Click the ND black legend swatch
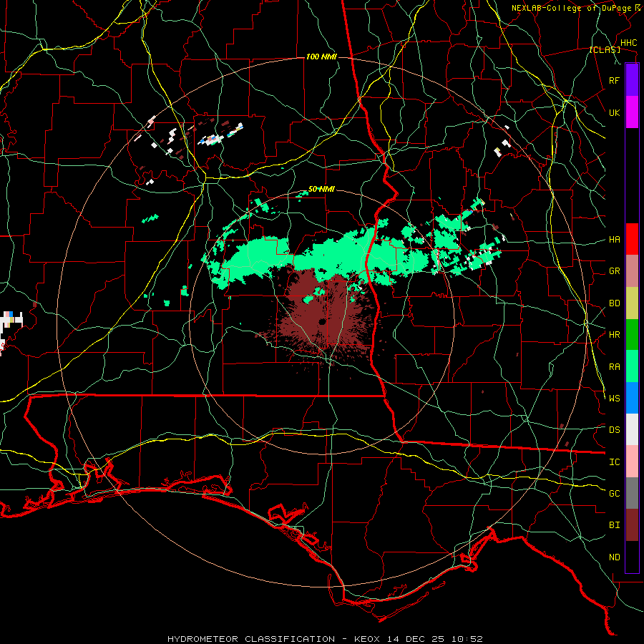The image size is (644, 644). (x=632, y=557)
